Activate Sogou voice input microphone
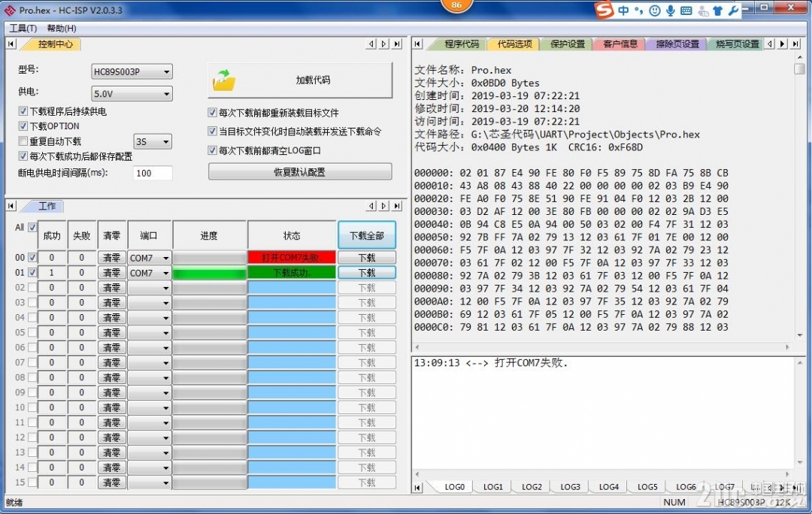This screenshot has height=514, width=812. tap(671, 11)
